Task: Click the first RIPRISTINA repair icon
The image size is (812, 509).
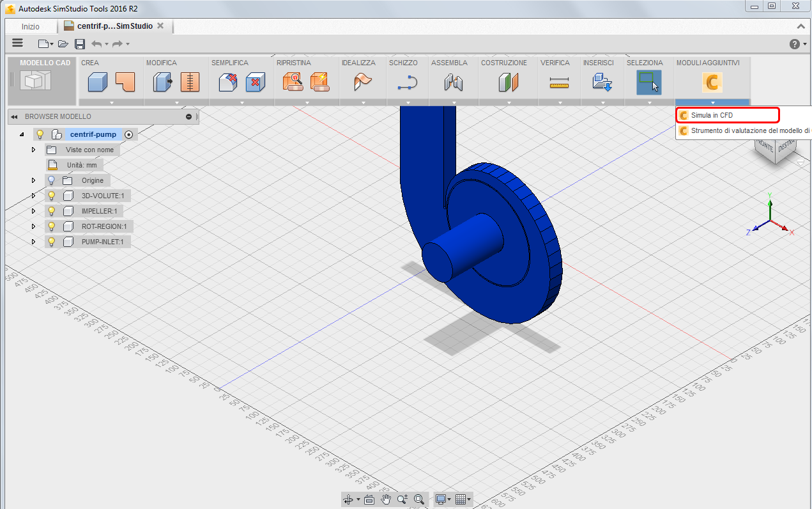Action: [x=293, y=82]
